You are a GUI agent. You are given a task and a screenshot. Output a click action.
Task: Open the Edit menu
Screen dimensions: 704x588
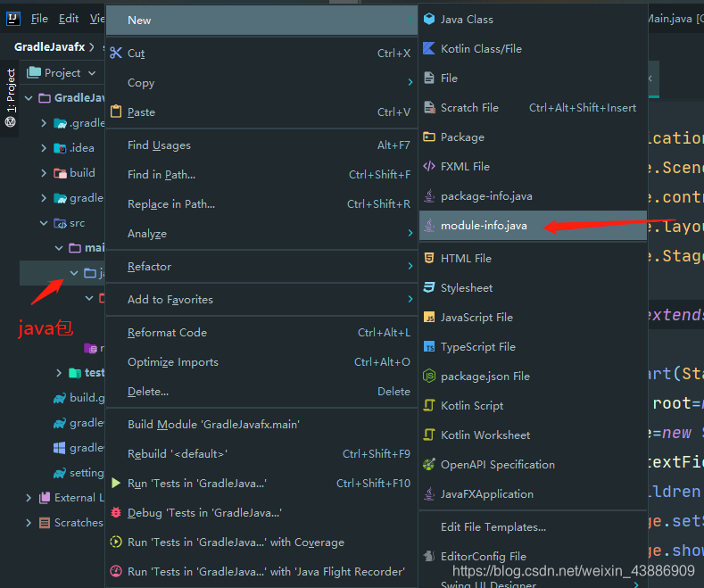pyautogui.click(x=69, y=19)
